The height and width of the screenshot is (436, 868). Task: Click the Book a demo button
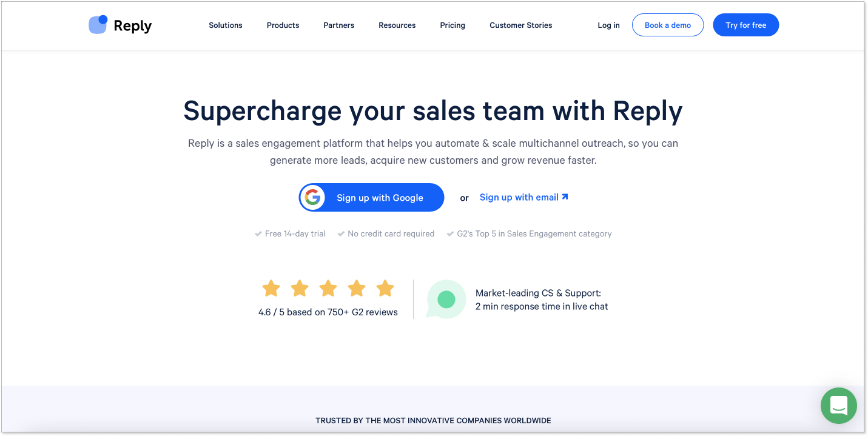click(x=668, y=25)
